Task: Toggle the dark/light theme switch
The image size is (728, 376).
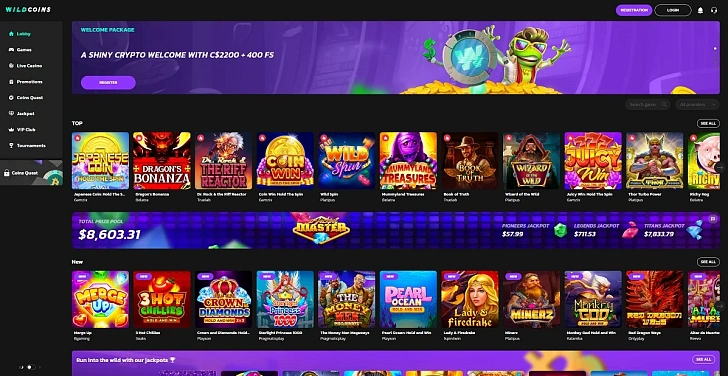Action: pyautogui.click(x=30, y=367)
